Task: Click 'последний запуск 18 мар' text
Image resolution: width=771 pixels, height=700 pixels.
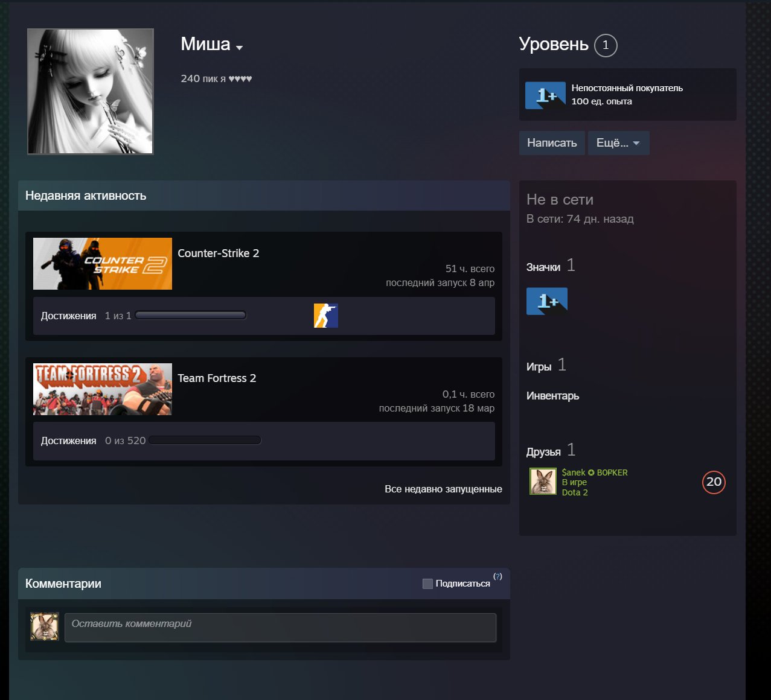Action: (x=437, y=408)
